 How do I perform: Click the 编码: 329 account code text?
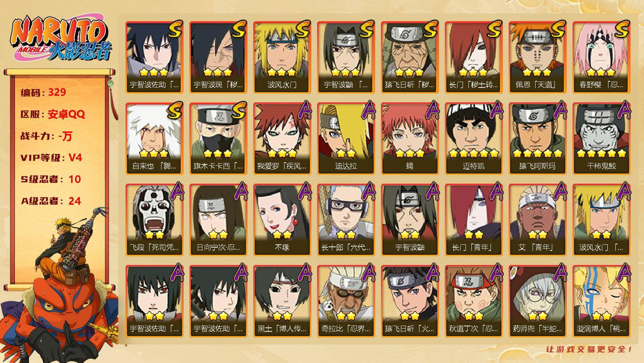(44, 92)
